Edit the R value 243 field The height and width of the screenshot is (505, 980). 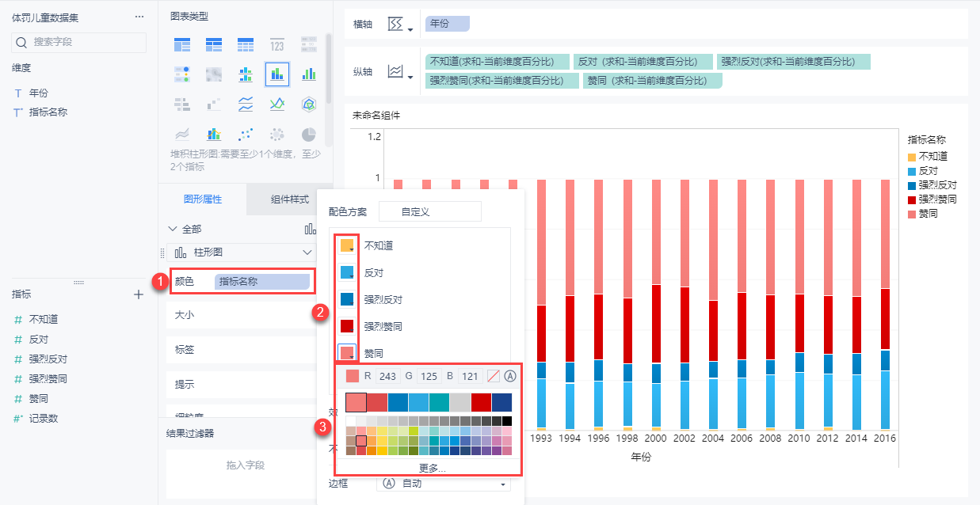click(387, 376)
